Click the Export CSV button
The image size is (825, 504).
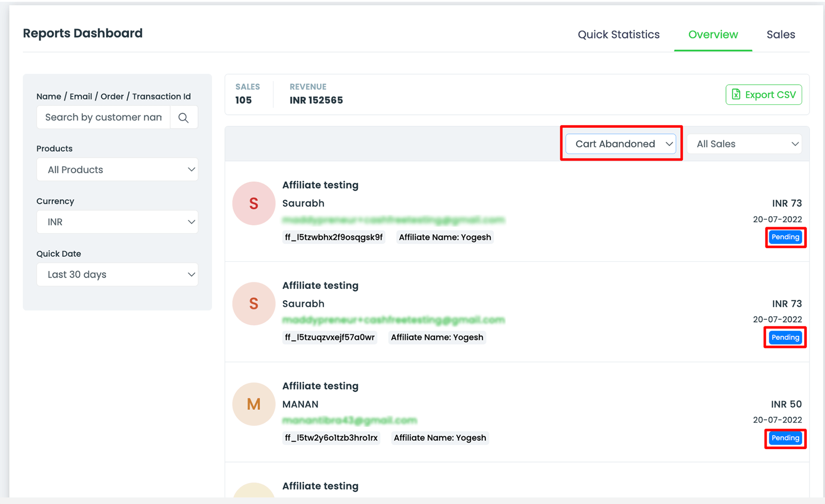point(763,95)
